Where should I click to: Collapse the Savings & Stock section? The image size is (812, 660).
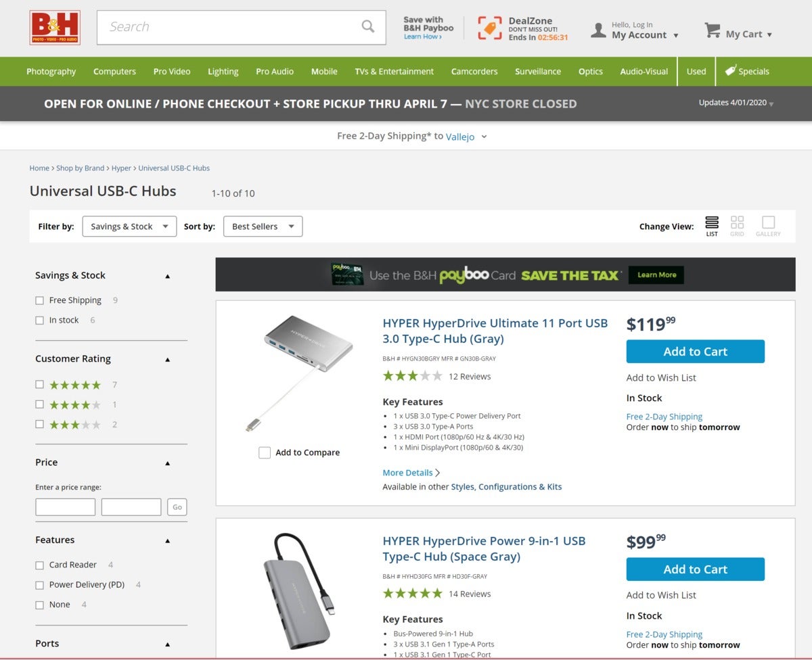(x=168, y=276)
